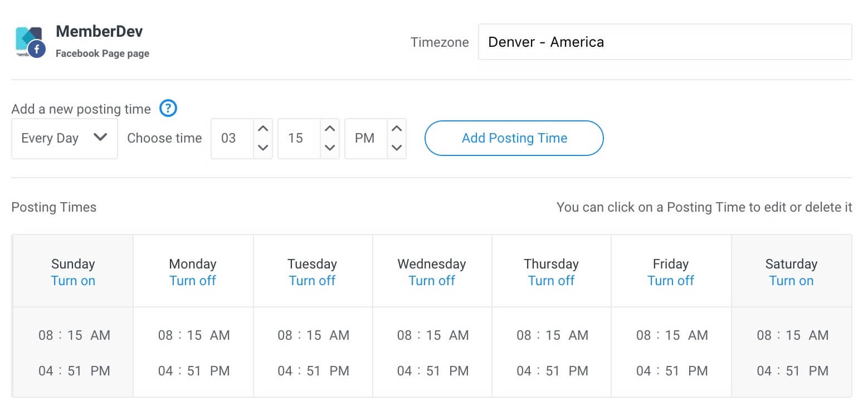Turn off posting for Wednesday
The width and height of the screenshot is (868, 420).
[x=432, y=281]
